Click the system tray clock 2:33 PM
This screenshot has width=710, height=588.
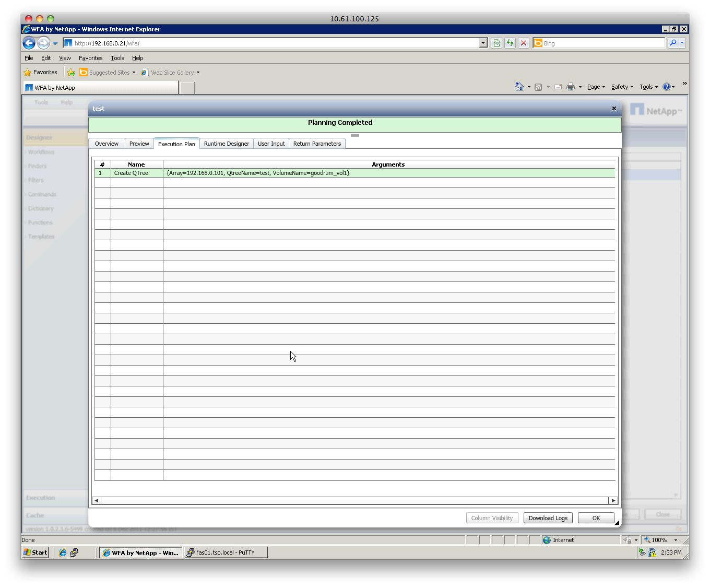click(x=671, y=552)
